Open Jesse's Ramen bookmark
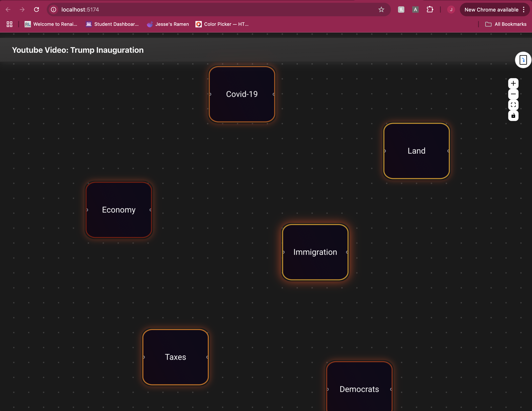This screenshot has width=532, height=411. pyautogui.click(x=168, y=24)
